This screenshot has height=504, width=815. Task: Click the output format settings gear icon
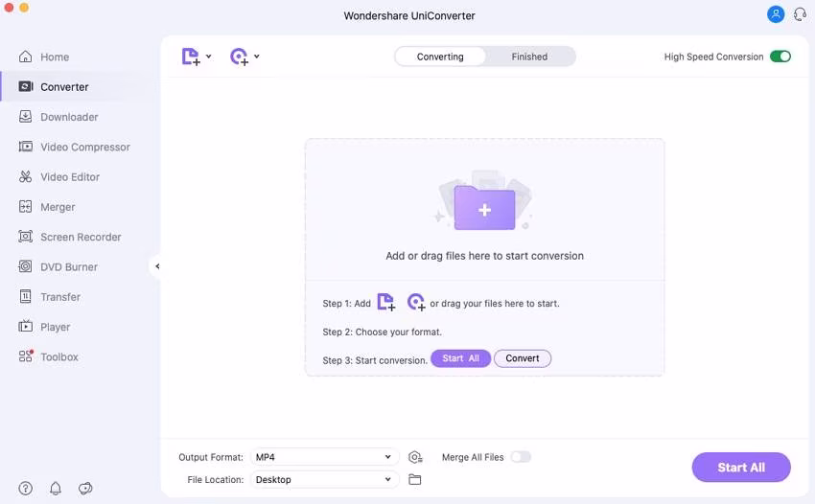pyautogui.click(x=415, y=457)
